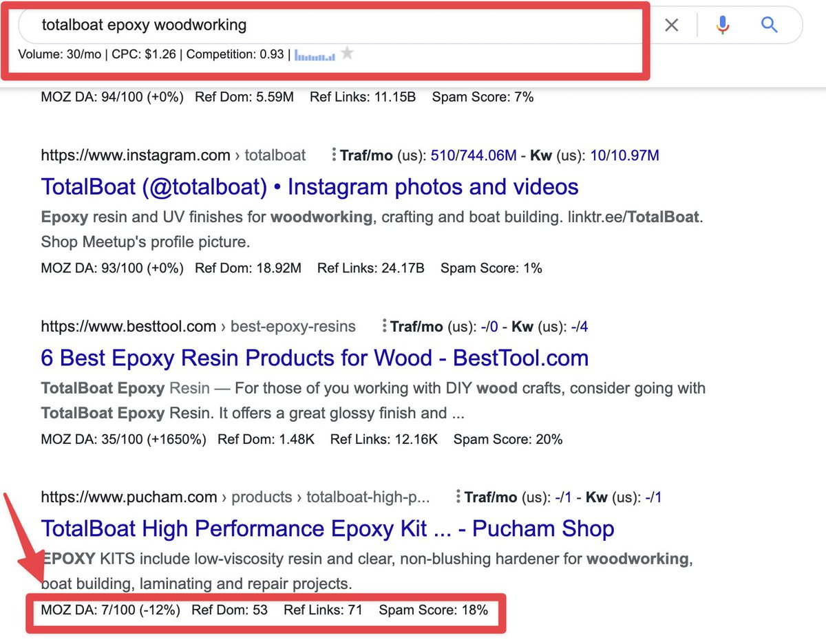Open the TotalBoat High Performance Epoxy Kit result

pos(328,528)
